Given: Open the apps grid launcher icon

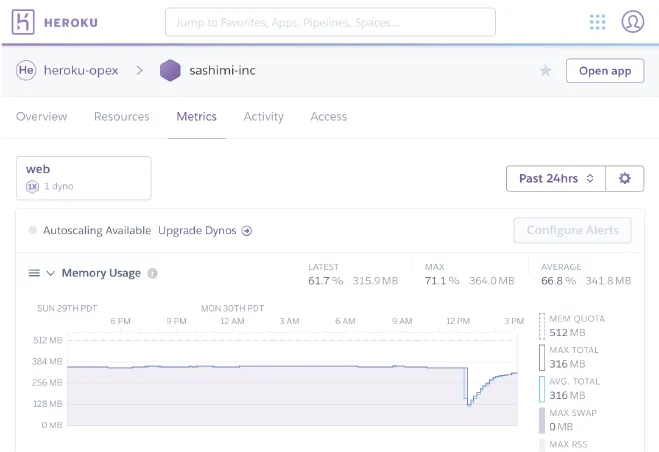Looking at the screenshot, I should (x=598, y=22).
